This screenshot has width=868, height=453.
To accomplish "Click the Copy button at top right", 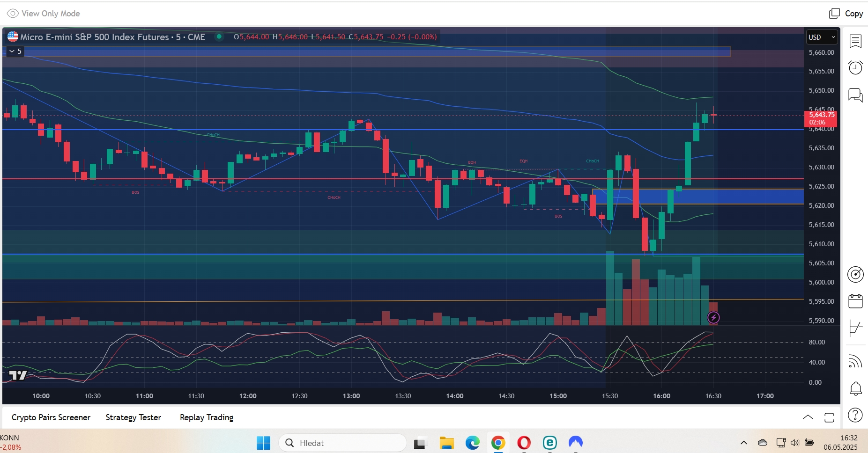I will [x=846, y=14].
